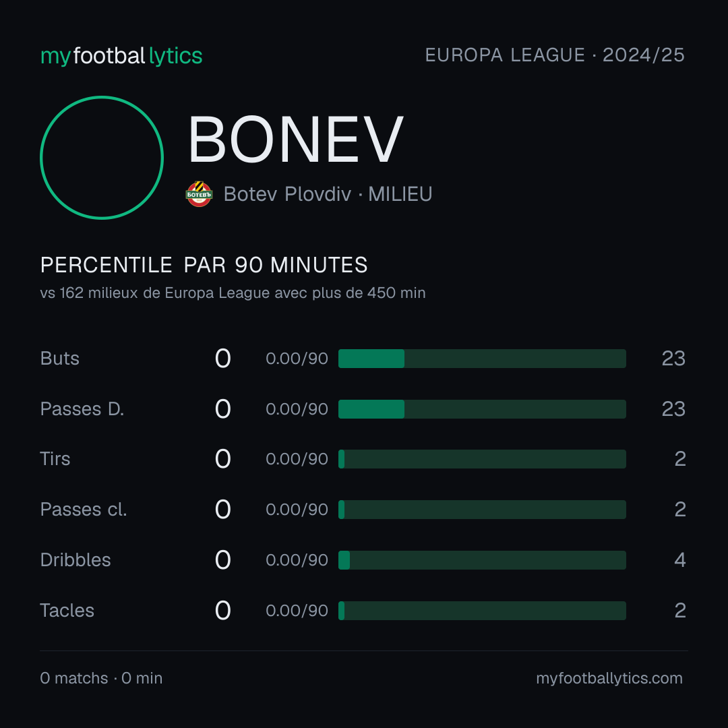Click the Passes cl. percentile bar
This screenshot has width=728, height=728.
tap(482, 510)
